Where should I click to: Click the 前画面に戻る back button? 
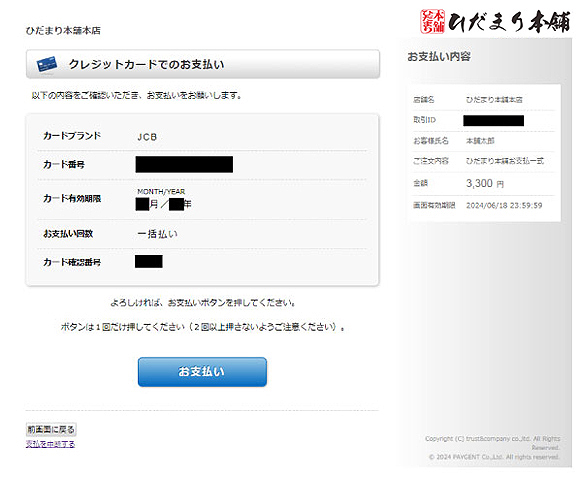pos(51,429)
